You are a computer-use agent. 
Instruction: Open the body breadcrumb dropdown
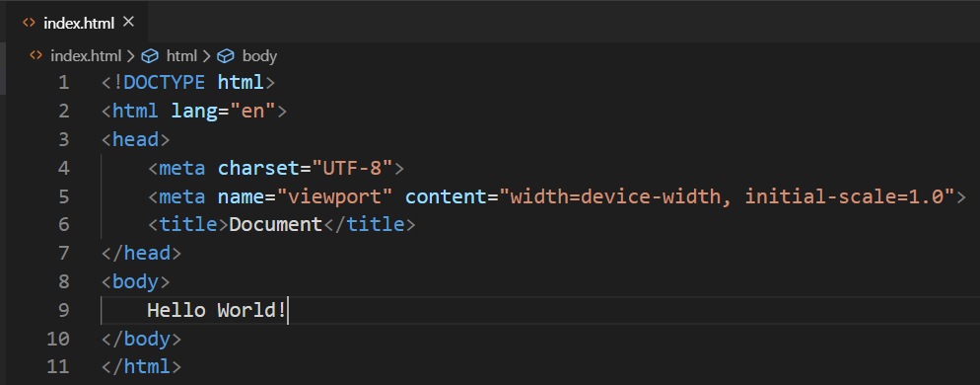(x=258, y=55)
